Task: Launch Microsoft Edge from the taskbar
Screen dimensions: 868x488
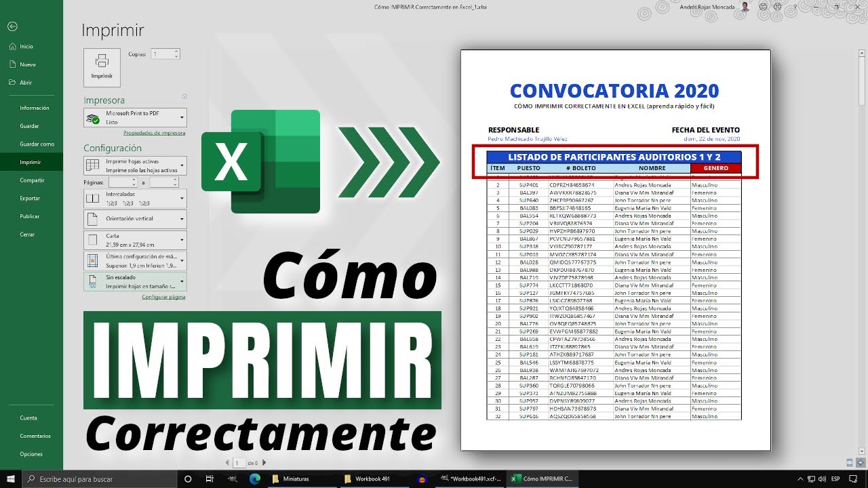Action: coord(254,479)
